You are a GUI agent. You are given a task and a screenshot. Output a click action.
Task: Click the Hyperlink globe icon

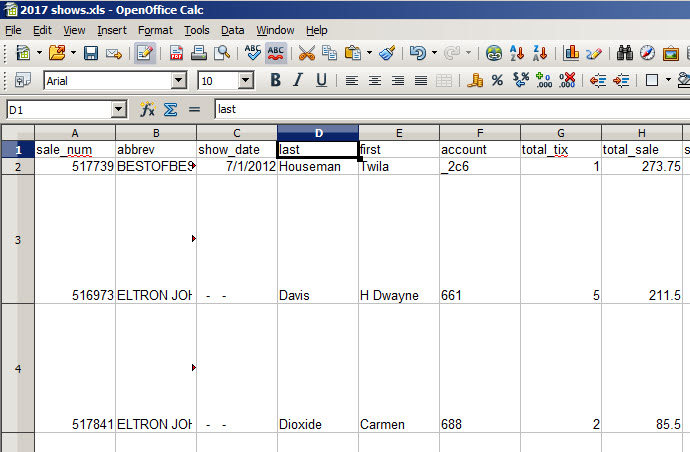(494, 53)
